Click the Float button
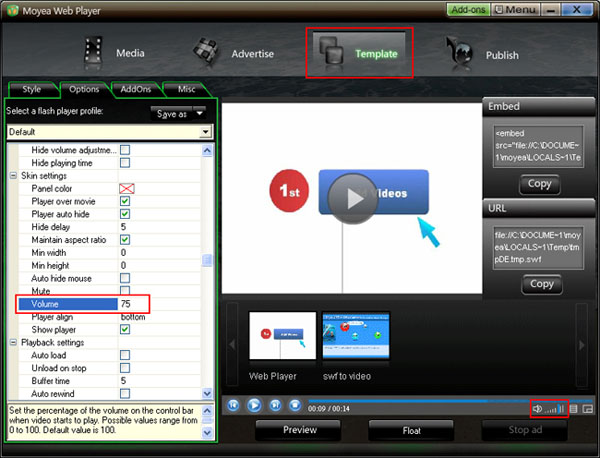Image resolution: width=600 pixels, height=458 pixels. pos(411,431)
